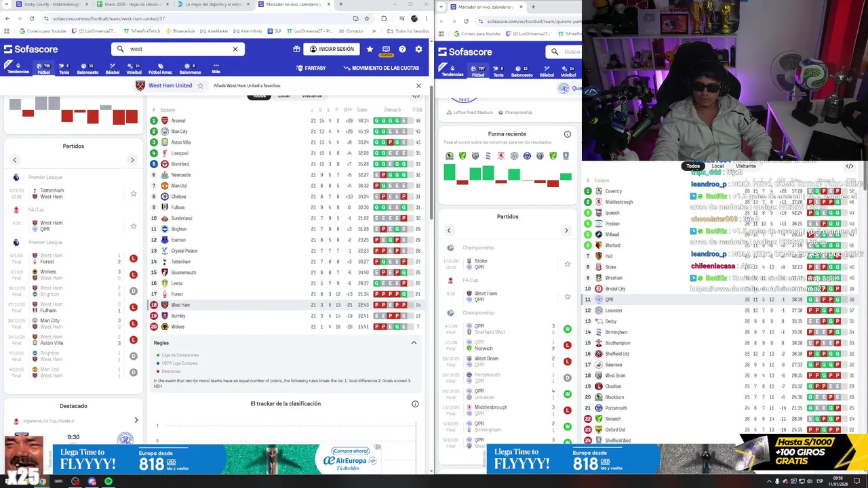Select Voleibol sport category in left window

pos(134,68)
